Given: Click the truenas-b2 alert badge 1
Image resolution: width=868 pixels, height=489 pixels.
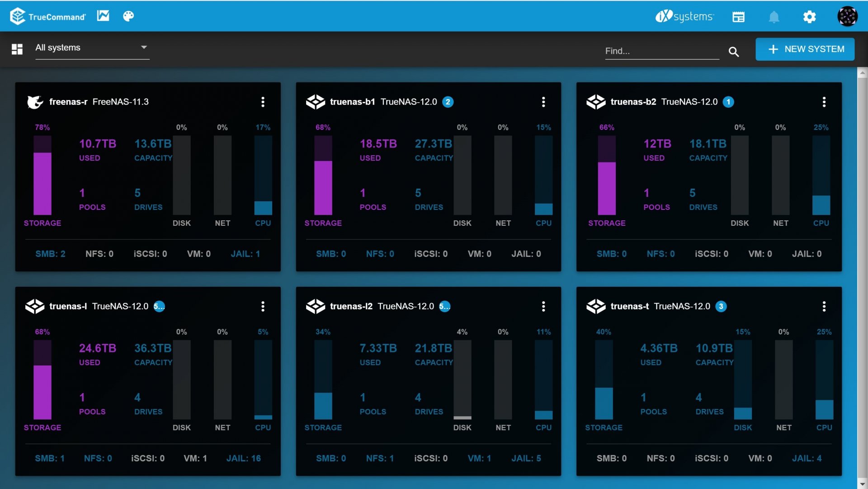Looking at the screenshot, I should point(728,102).
